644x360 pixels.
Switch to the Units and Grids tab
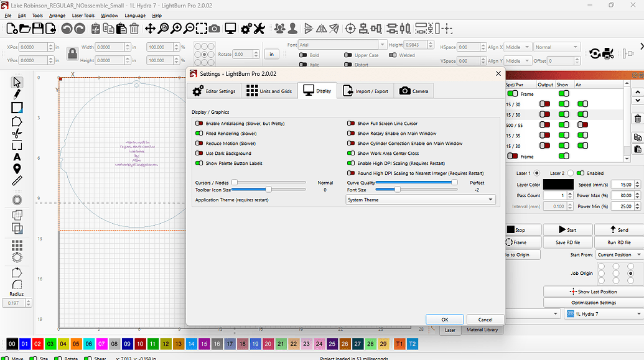point(269,91)
